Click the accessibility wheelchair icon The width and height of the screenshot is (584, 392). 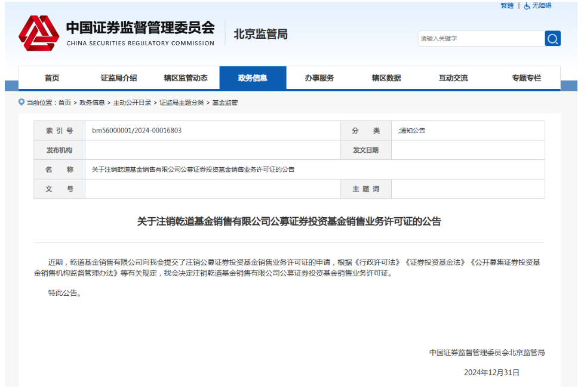tap(527, 6)
